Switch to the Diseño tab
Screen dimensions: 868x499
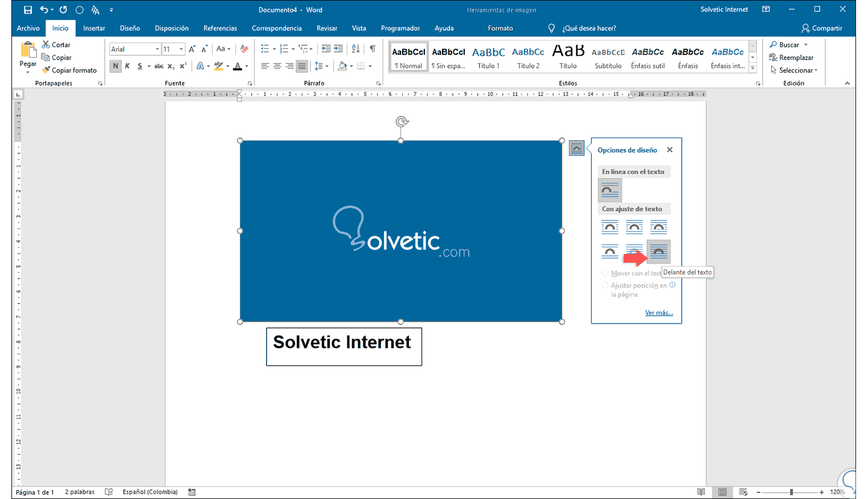point(130,28)
